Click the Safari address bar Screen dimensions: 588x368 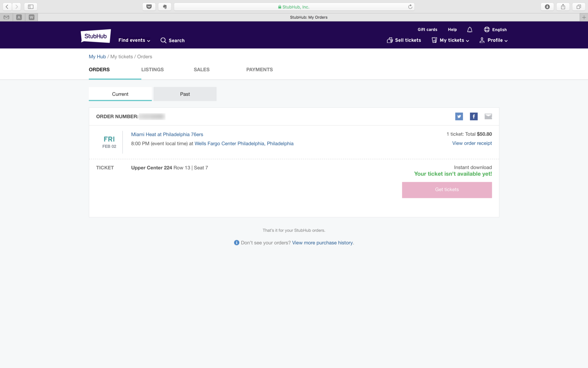pos(294,7)
